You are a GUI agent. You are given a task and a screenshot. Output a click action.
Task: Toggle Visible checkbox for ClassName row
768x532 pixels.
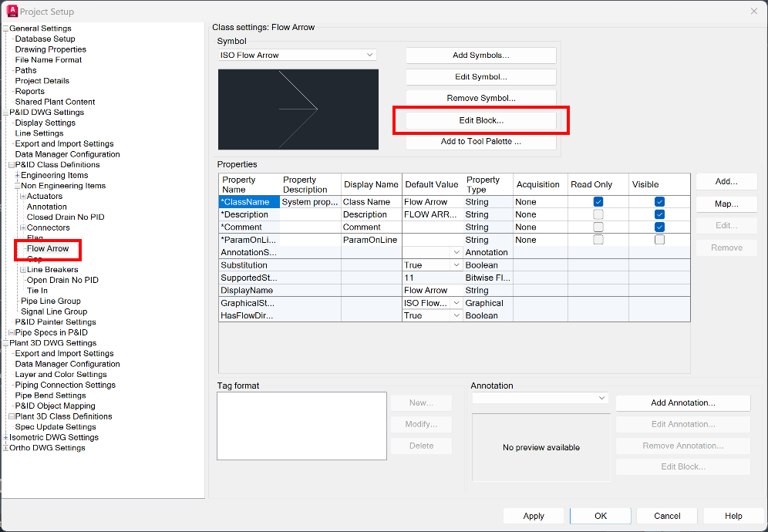pos(660,202)
